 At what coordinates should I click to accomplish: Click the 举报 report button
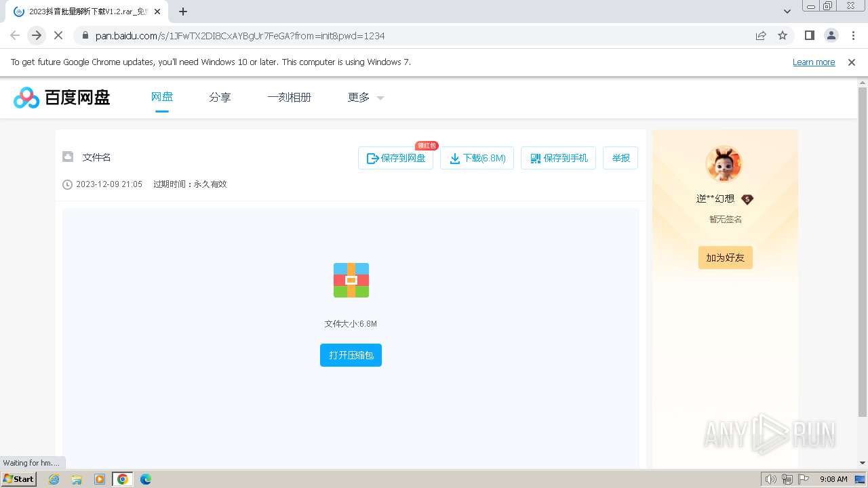[620, 158]
